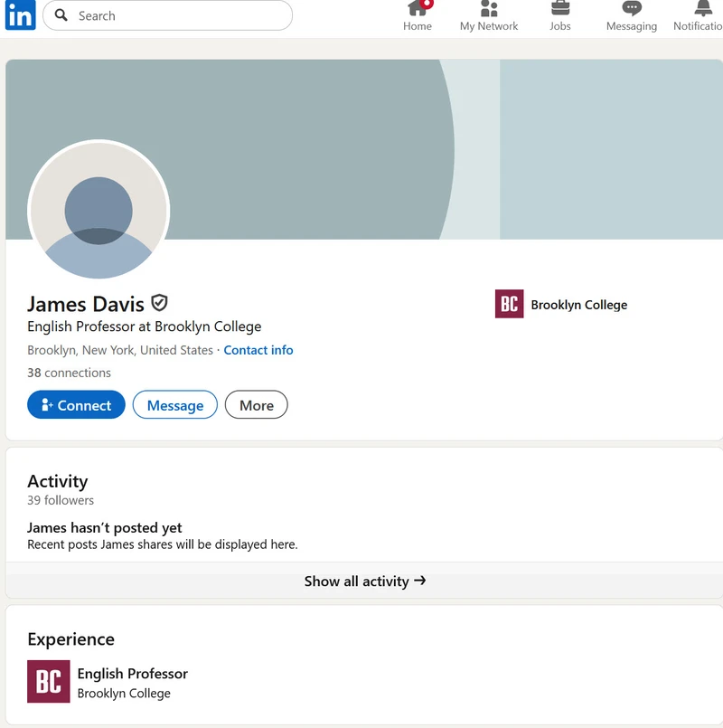
Task: Click verification shield badge next to name
Action: [159, 303]
